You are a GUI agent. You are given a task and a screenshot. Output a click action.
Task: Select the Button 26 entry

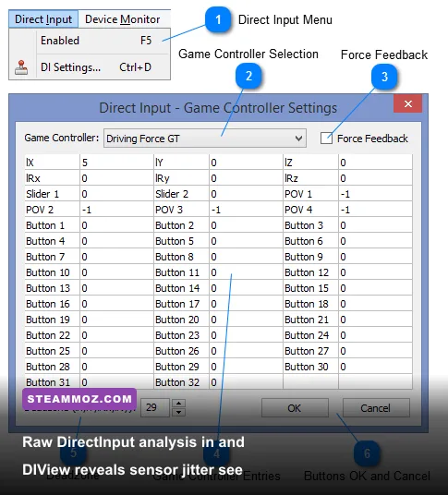[182, 351]
